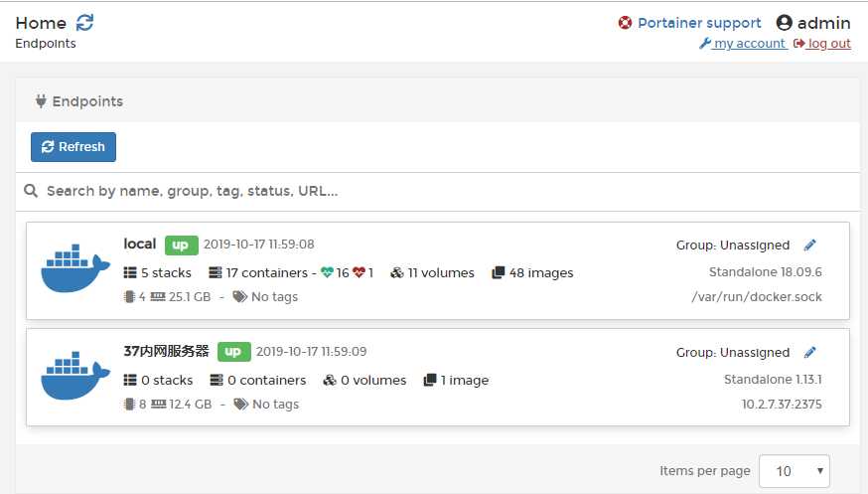
Task: Click the 48 images icon on local
Action: [499, 272]
